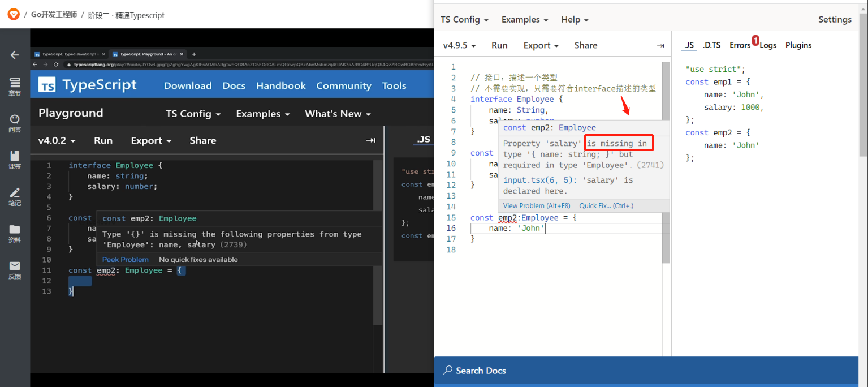Screen dimensions: 868x387
Task: Switch to the Logs tab
Action: coord(768,45)
